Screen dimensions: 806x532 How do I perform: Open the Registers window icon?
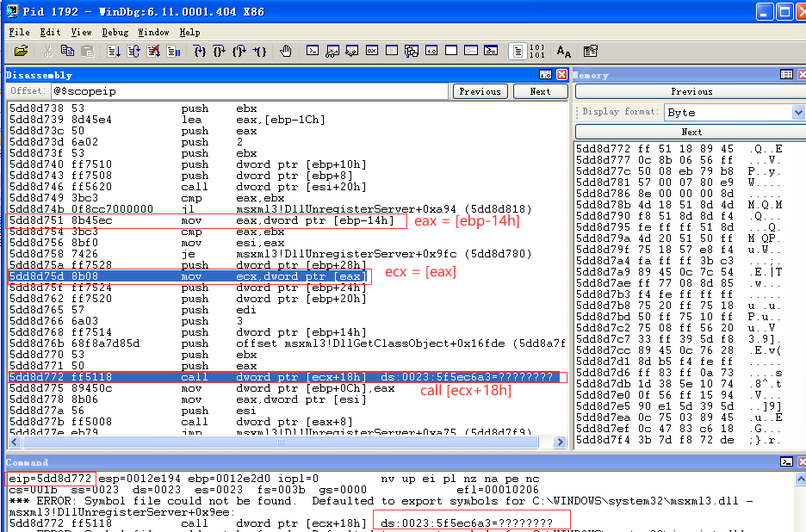point(372,51)
